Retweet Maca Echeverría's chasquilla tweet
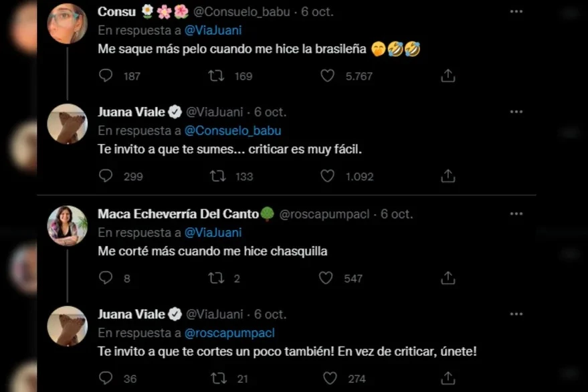Image resolution: width=588 pixels, height=392 pixels. point(216,278)
